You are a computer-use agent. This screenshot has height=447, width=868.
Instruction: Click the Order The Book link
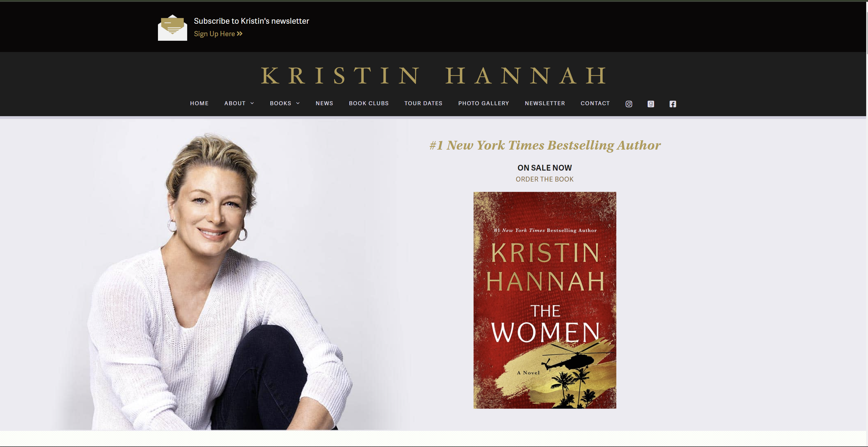pyautogui.click(x=544, y=179)
